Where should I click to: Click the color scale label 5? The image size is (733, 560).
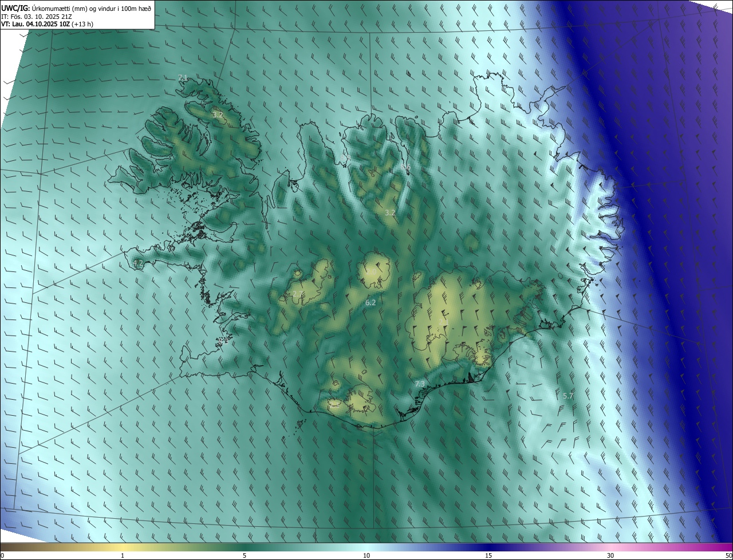pos(245,555)
